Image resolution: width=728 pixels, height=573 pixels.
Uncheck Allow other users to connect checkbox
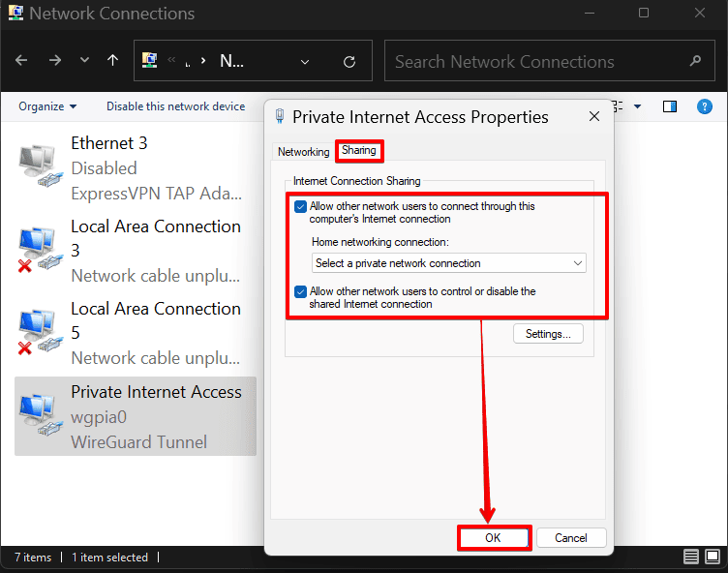point(301,206)
